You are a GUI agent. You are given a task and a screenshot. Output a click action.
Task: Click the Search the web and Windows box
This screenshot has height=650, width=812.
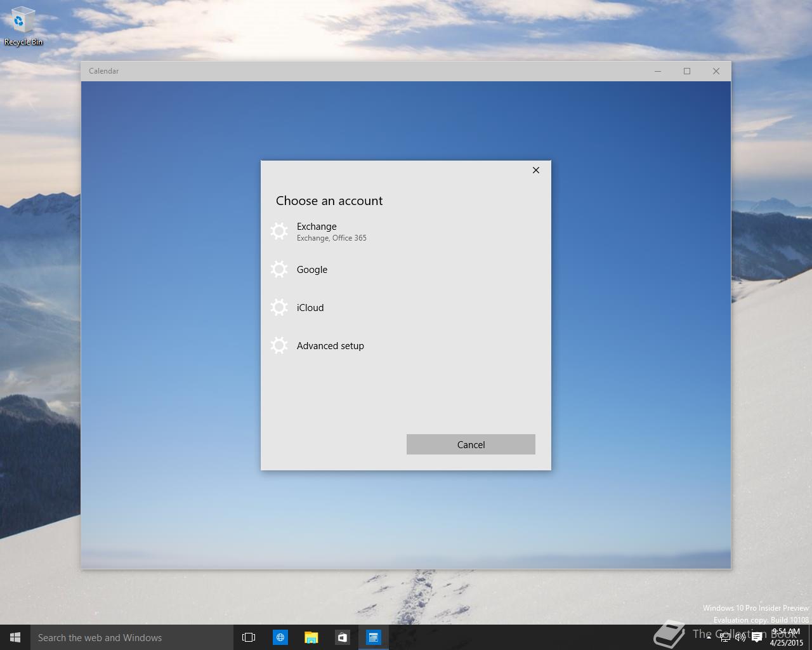pos(132,637)
